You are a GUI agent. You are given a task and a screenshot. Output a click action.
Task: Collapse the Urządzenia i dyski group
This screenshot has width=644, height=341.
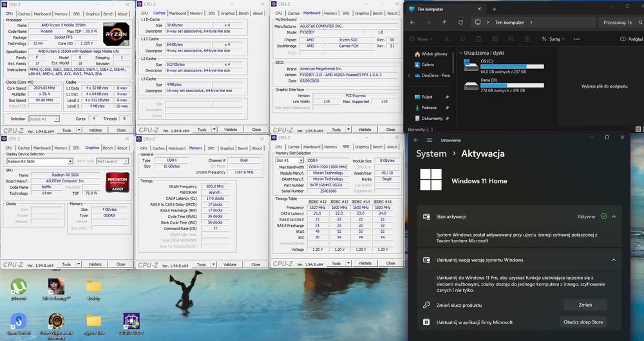461,53
